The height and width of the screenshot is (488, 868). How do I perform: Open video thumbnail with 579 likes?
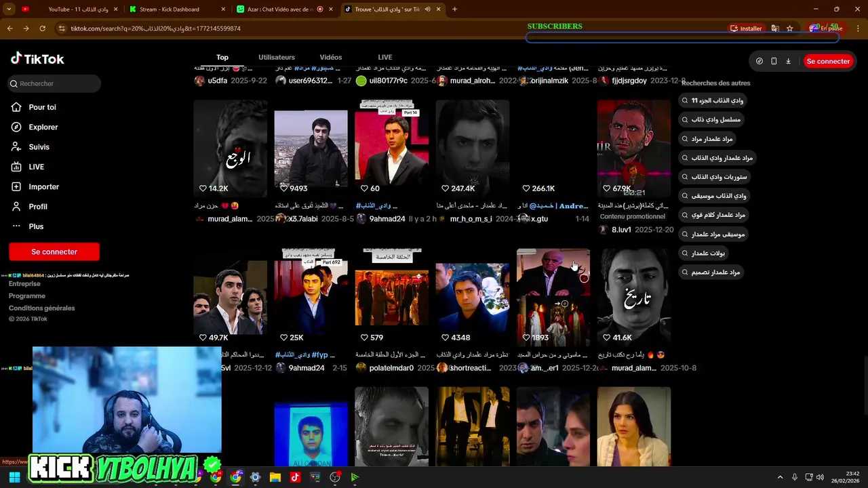coord(392,298)
